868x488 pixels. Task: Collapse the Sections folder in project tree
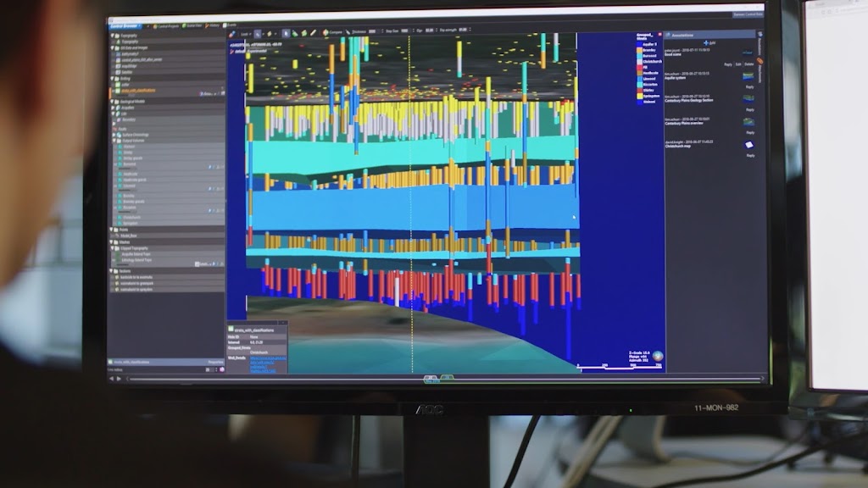111,271
